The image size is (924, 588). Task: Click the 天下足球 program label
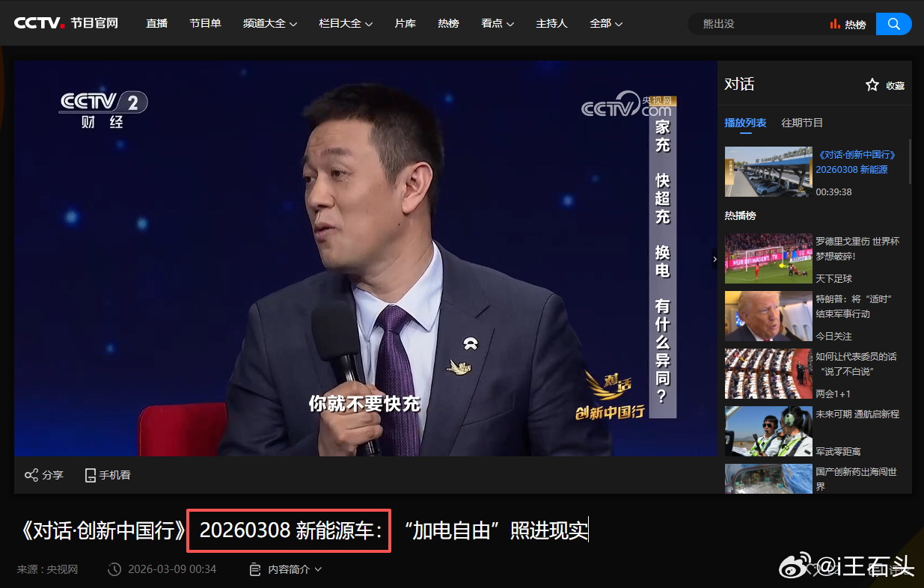[833, 278]
